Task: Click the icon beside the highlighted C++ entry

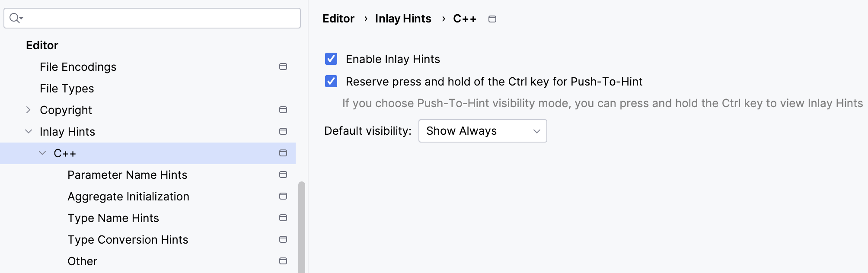Action: click(283, 153)
